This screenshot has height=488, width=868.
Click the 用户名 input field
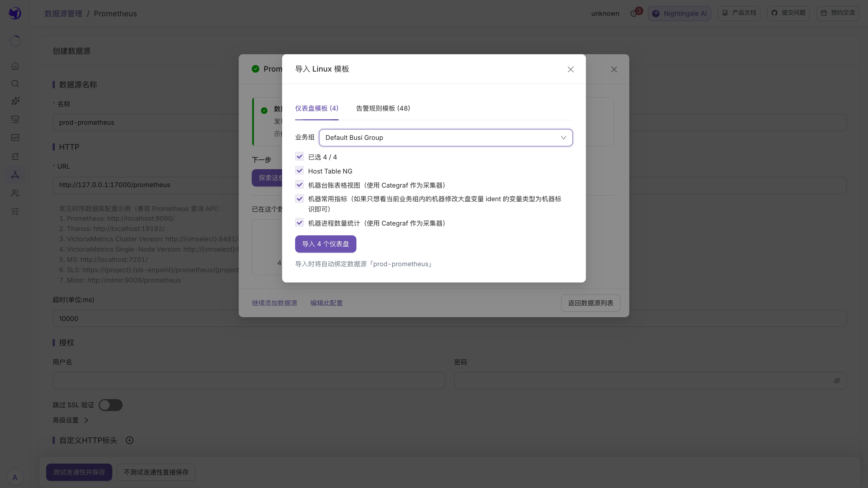click(249, 381)
